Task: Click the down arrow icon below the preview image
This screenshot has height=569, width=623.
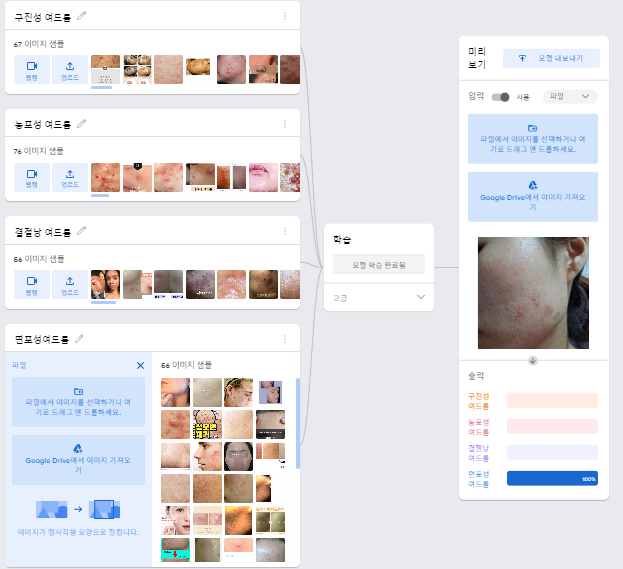Action: pos(533,360)
